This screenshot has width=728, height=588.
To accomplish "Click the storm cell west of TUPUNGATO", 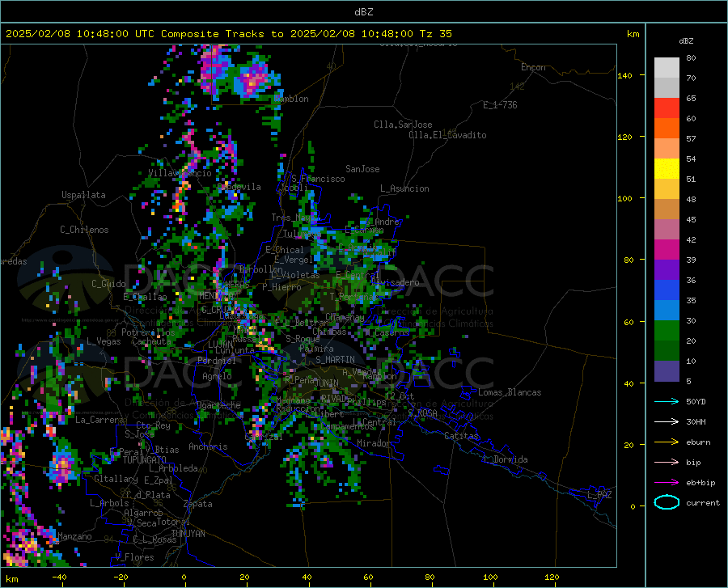I will (x=62, y=466).
